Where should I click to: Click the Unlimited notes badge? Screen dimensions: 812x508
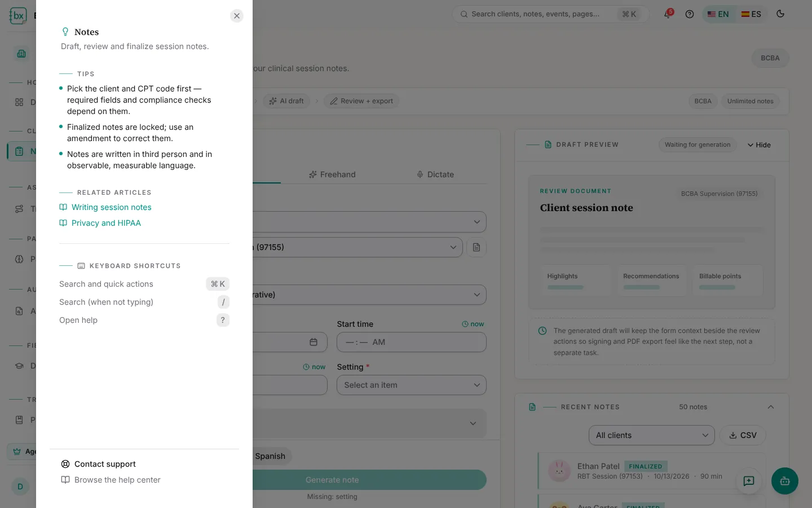750,101
